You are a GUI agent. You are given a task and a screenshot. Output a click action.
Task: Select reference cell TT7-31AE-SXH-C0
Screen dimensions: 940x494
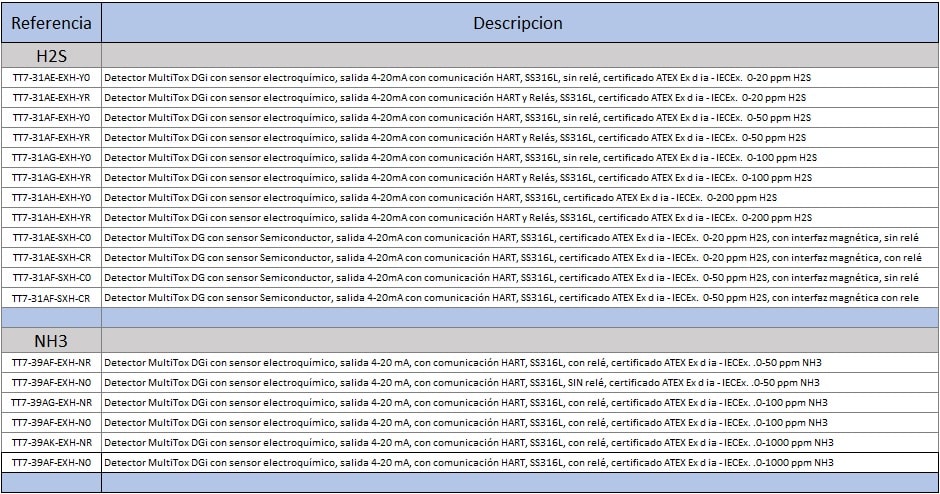[x=51, y=237]
